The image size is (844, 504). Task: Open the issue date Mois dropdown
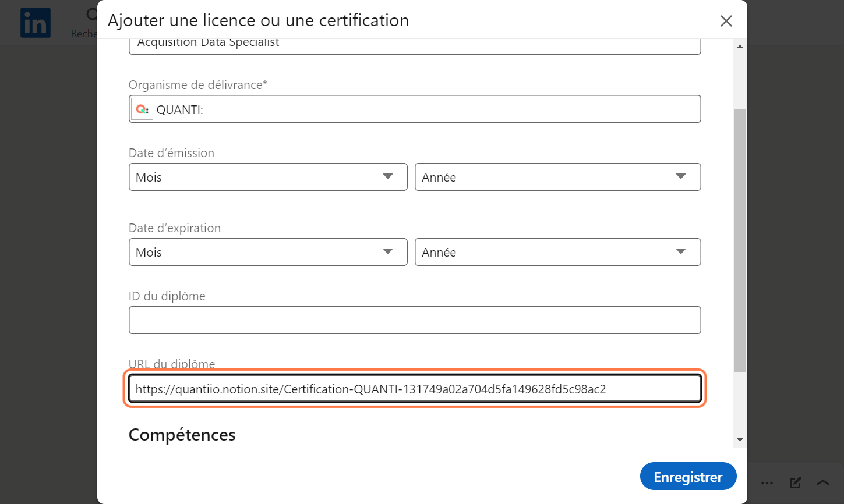click(x=268, y=177)
